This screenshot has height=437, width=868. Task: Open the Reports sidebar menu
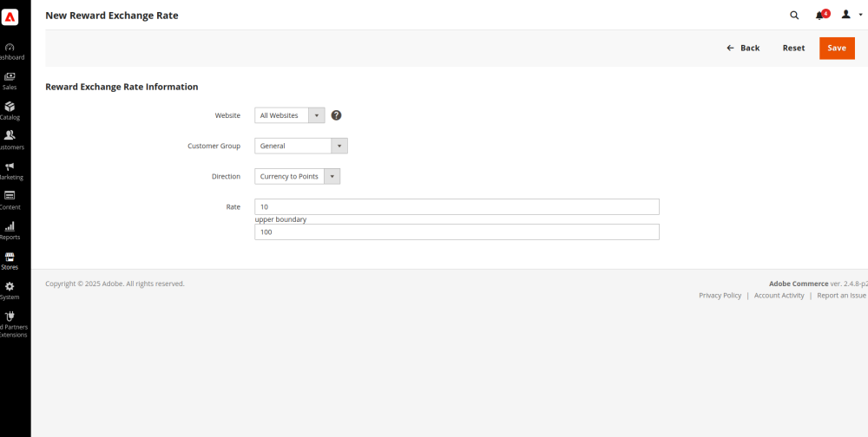point(10,231)
